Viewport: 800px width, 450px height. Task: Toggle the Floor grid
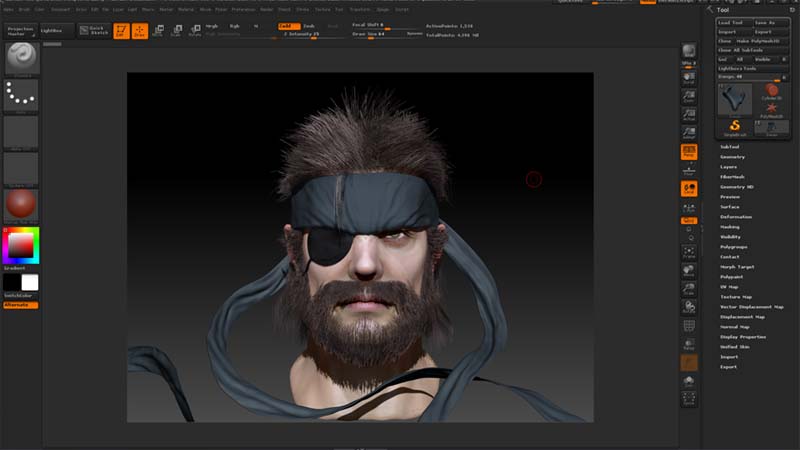689,170
